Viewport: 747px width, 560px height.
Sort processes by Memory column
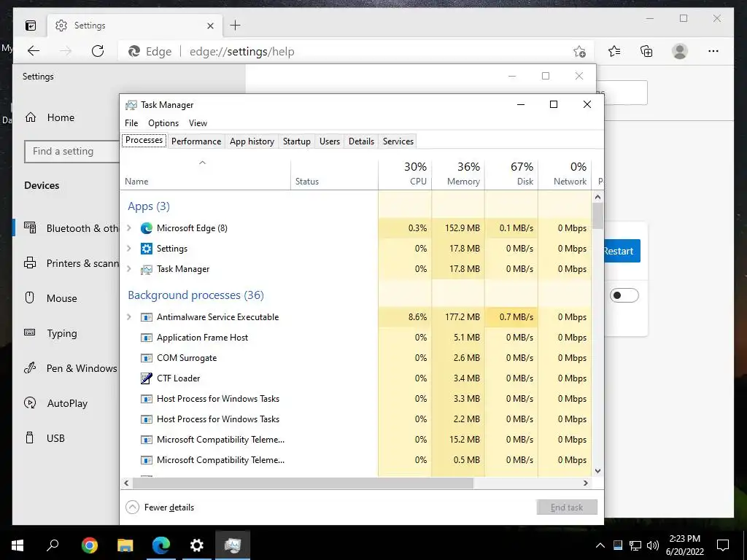pyautogui.click(x=458, y=174)
